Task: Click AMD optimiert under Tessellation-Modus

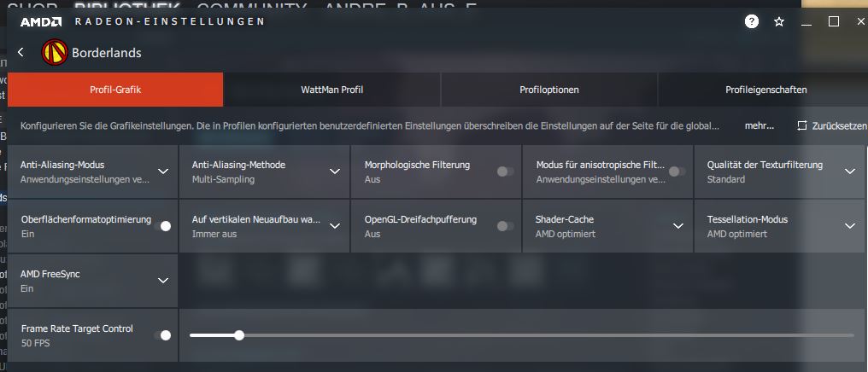Action: coord(736,234)
